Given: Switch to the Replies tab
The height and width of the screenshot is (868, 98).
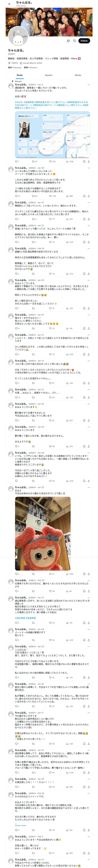Looking at the screenshot, I should (49, 75).
